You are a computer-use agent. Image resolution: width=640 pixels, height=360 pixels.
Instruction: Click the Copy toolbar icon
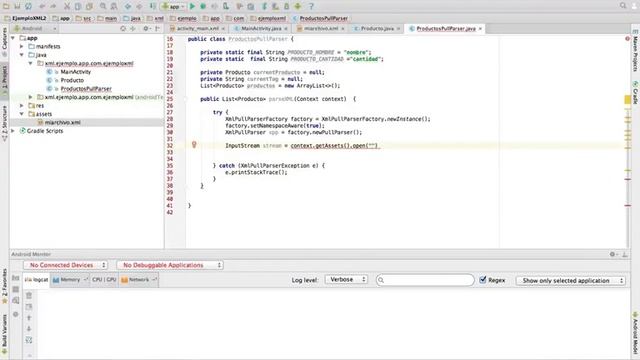point(78,6)
